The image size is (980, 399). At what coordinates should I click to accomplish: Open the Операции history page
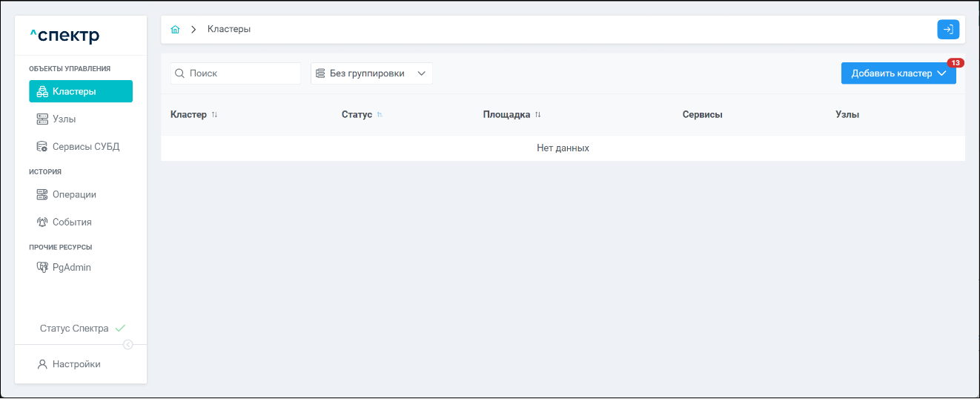point(74,194)
